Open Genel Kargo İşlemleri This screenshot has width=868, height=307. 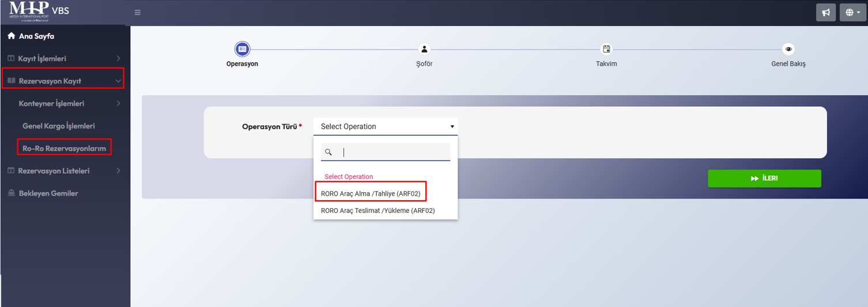click(x=58, y=126)
